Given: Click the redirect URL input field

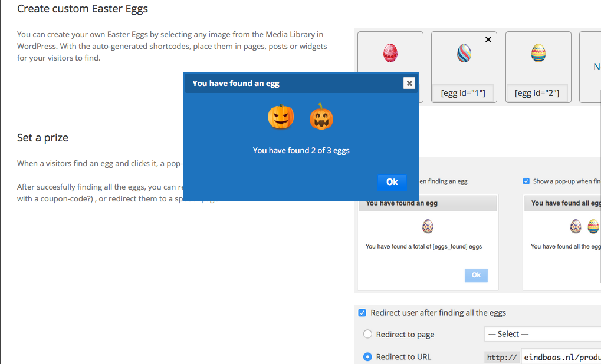Looking at the screenshot, I should (561, 357).
